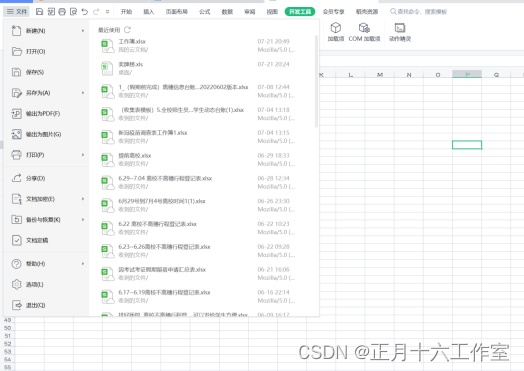
Task: Select column header M
Action: coord(380,75)
